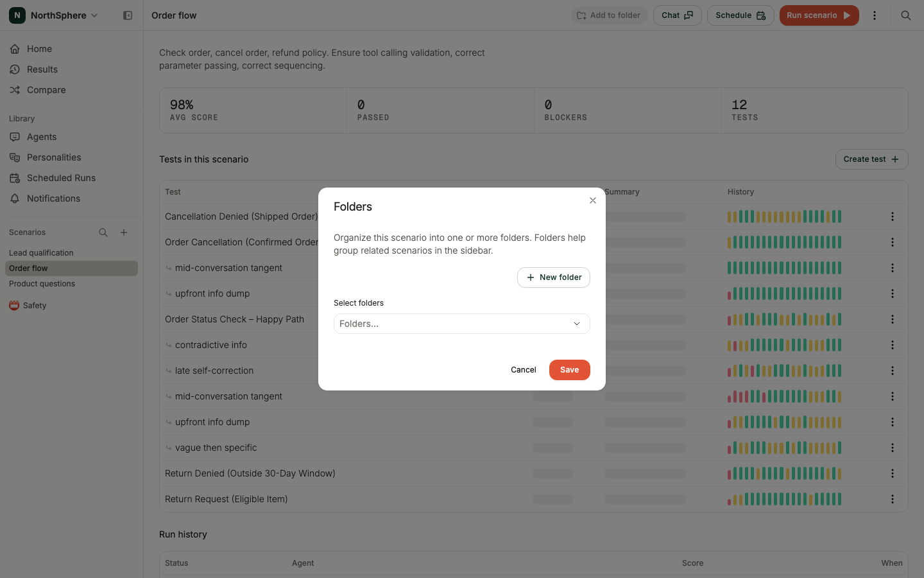Viewport: 924px width, 578px height.
Task: Click the Agents chat icon
Action: [x=15, y=137]
